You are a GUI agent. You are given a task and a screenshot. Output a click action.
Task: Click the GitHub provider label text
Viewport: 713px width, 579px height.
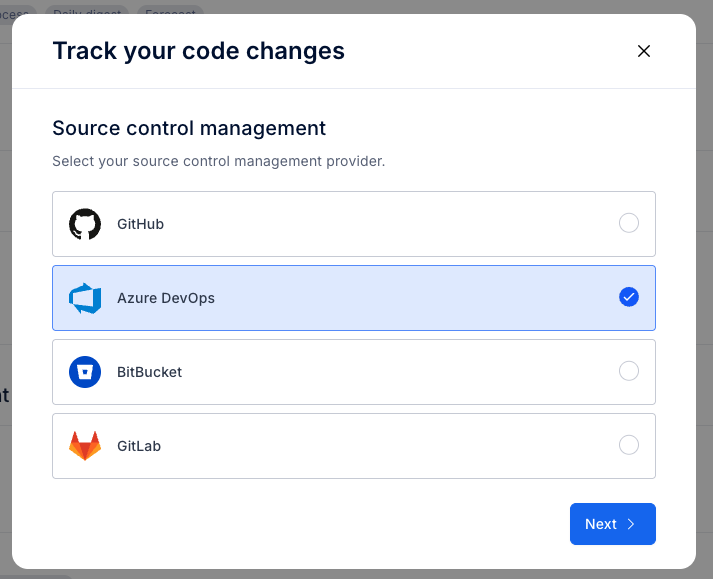[x=141, y=224]
